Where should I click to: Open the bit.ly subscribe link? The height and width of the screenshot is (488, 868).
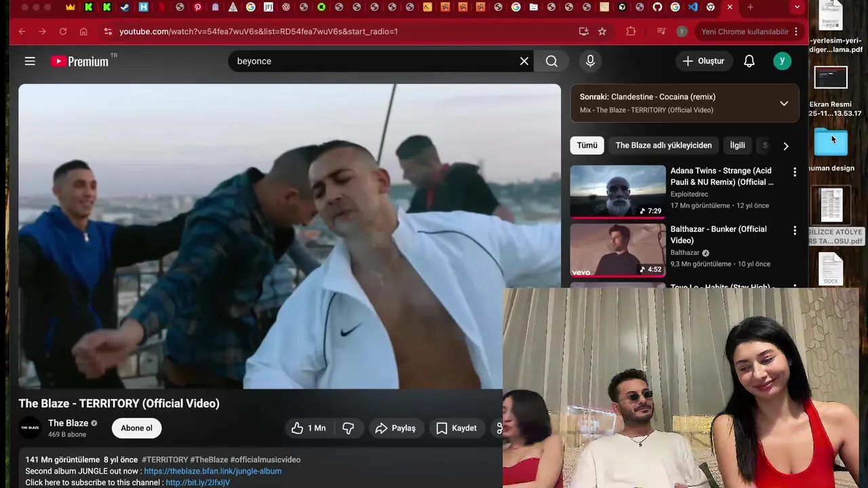tap(198, 483)
